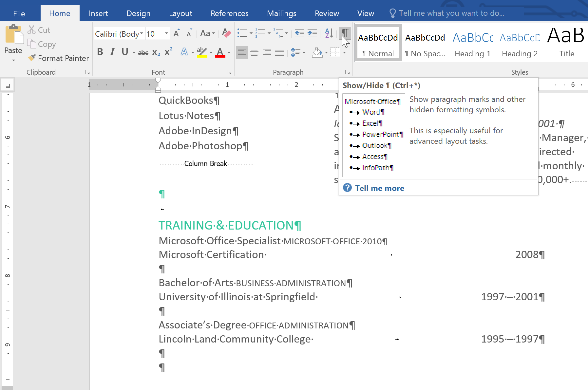Toggle Show/Hide paragraph marks button

345,33
